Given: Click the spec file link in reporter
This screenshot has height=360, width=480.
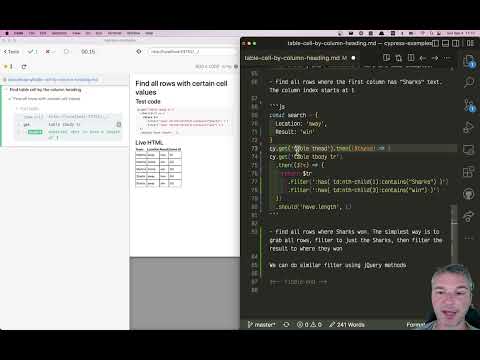Looking at the screenshot, I should tap(53, 80).
